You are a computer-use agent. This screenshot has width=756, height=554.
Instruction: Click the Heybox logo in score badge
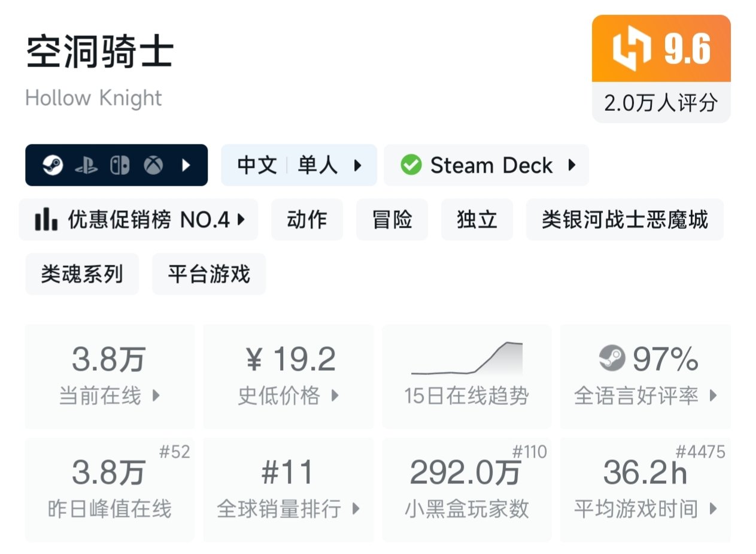tap(631, 49)
